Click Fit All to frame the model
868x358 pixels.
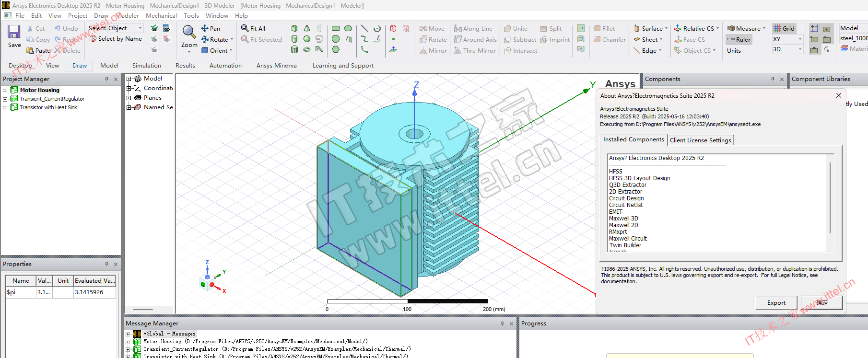click(x=253, y=28)
